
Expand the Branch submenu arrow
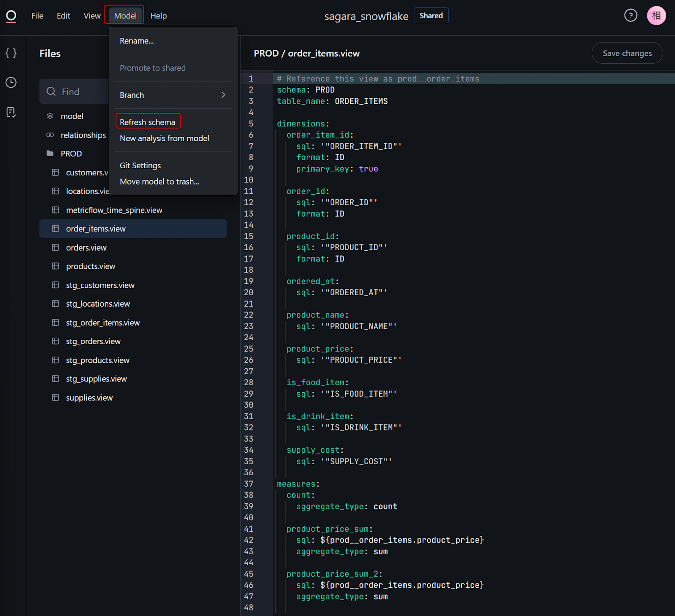point(224,95)
